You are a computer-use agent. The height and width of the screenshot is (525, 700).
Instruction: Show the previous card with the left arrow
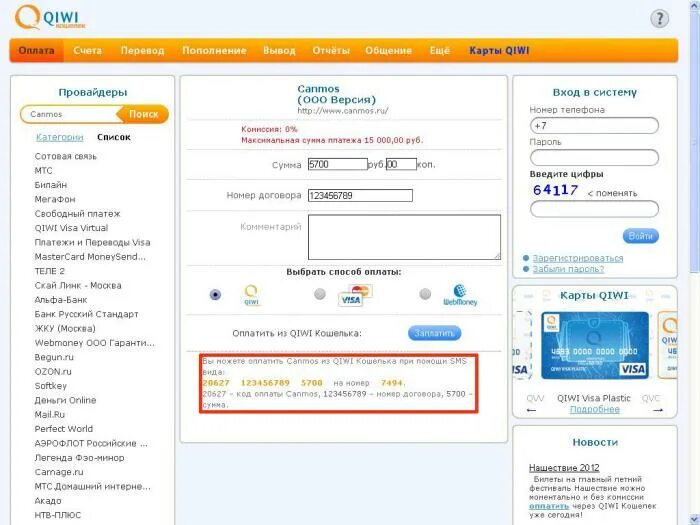531,410
